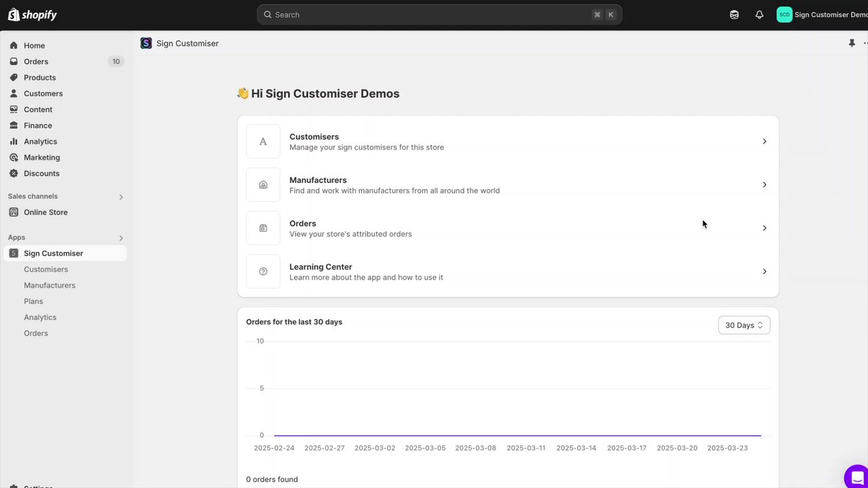This screenshot has width=868, height=488.
Task: Pin the Sign Customiser app
Action: point(852,43)
